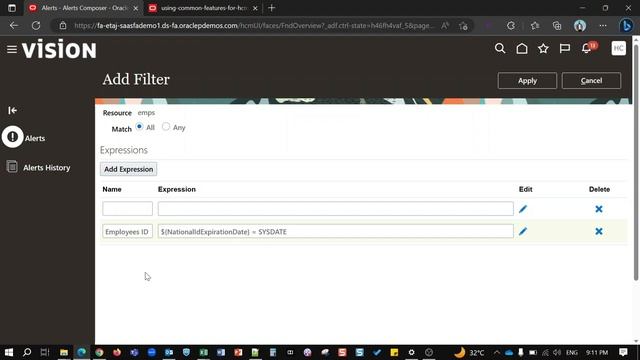
Task: Open Windows Action Center notifications
Action: (623, 352)
